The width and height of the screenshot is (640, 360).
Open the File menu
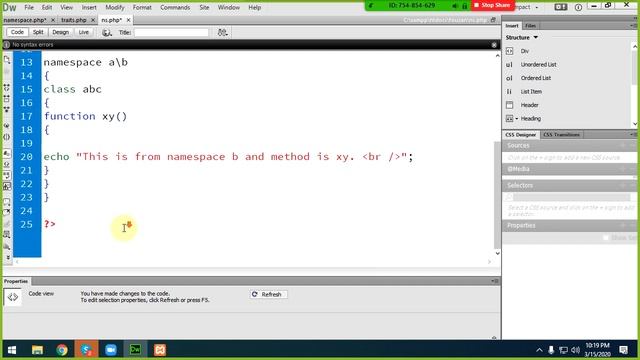(29, 7)
